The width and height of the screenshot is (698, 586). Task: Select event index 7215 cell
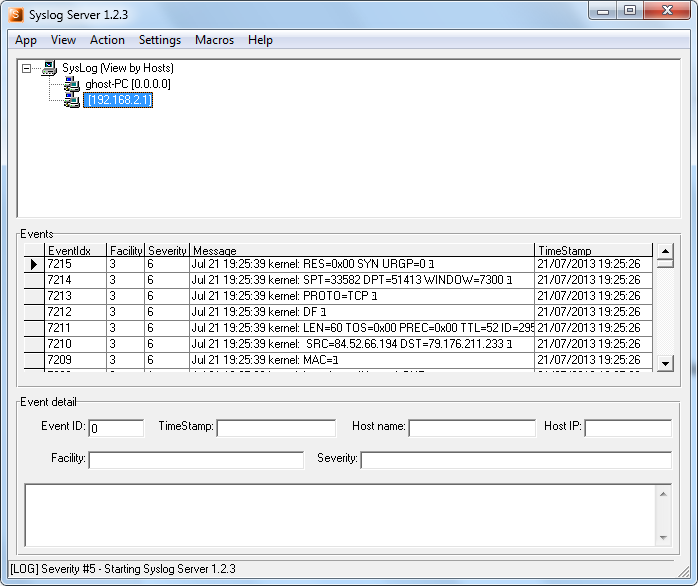click(x=76, y=265)
